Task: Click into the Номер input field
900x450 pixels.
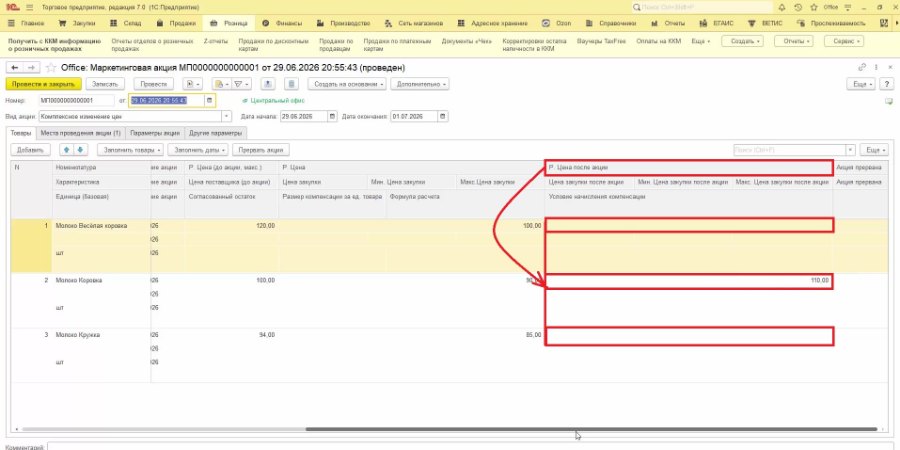Action: [76, 100]
